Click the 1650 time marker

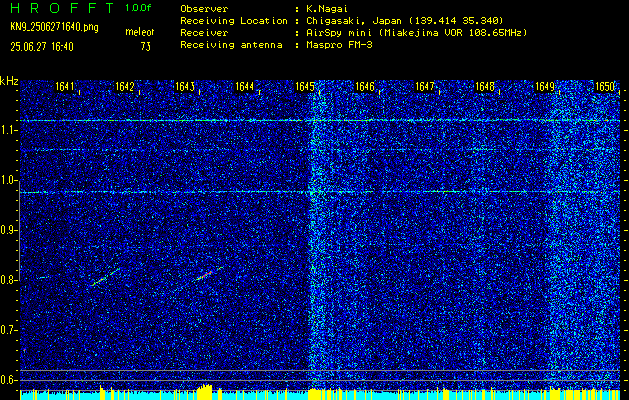pyautogui.click(x=605, y=87)
